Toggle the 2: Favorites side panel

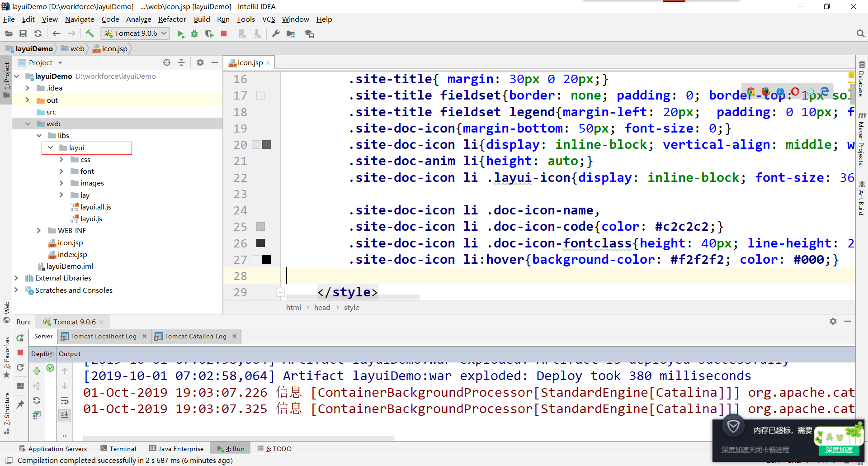pos(6,357)
